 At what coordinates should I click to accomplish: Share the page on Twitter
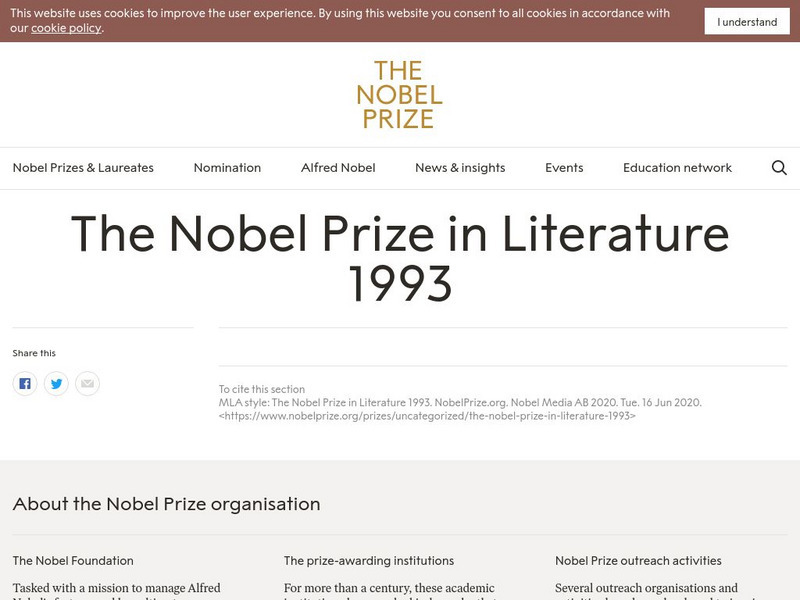click(55, 381)
